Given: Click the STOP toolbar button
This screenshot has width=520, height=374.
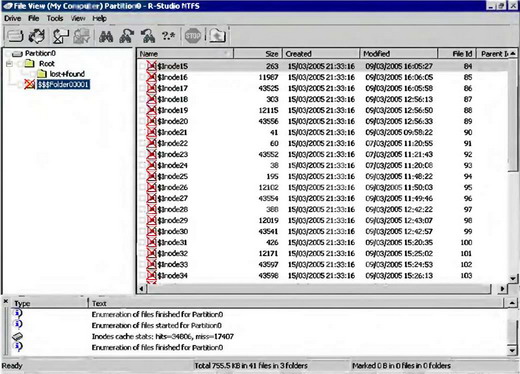Looking at the screenshot, I should [192, 36].
